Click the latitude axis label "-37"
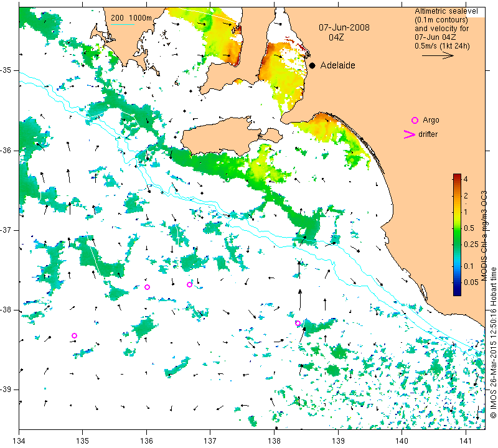 (6, 230)
